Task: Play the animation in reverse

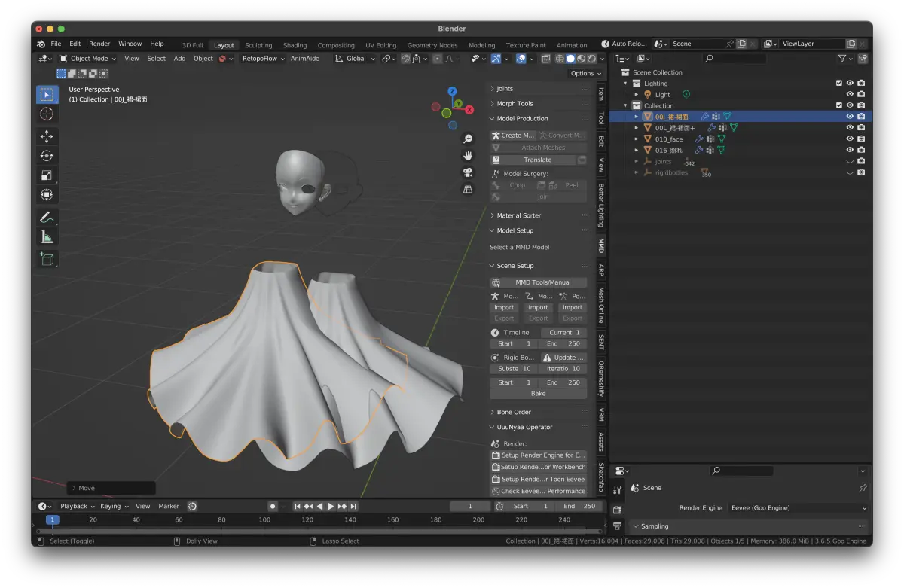Action: tap(320, 507)
